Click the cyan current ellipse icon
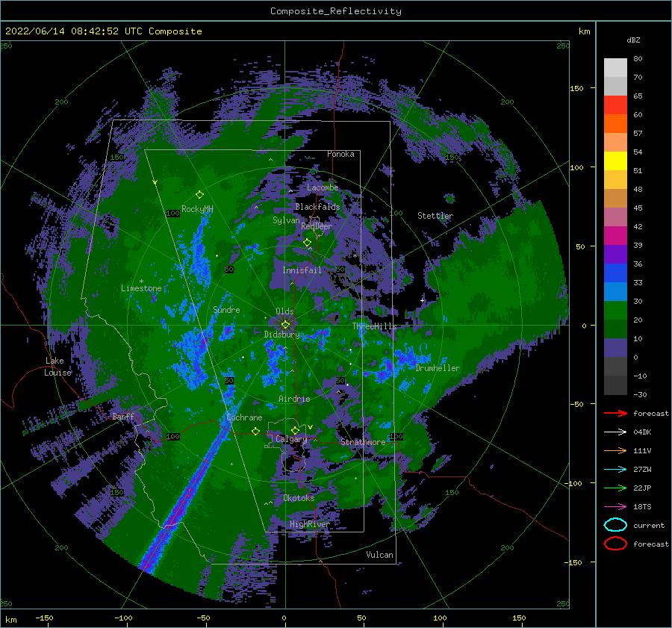 [615, 525]
